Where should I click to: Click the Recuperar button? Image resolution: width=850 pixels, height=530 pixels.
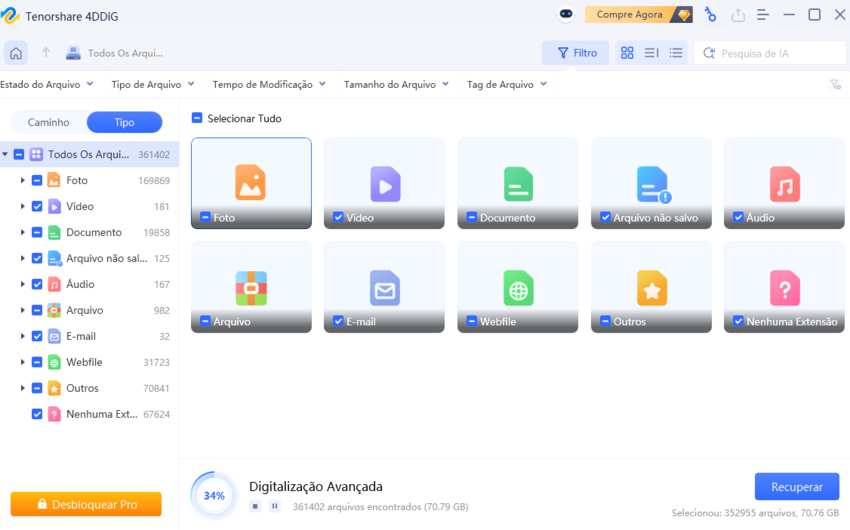(x=796, y=487)
